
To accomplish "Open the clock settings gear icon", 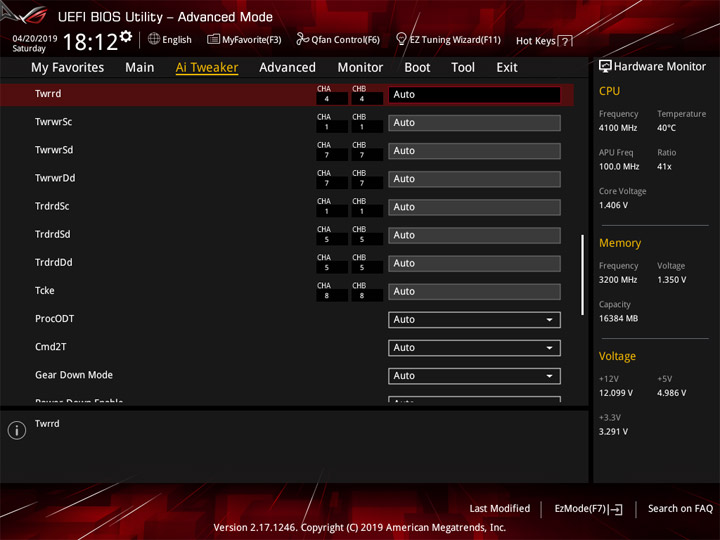I will 126,36.
